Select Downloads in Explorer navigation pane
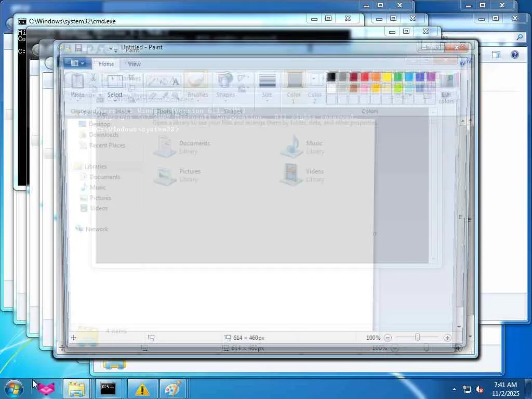 [99, 135]
